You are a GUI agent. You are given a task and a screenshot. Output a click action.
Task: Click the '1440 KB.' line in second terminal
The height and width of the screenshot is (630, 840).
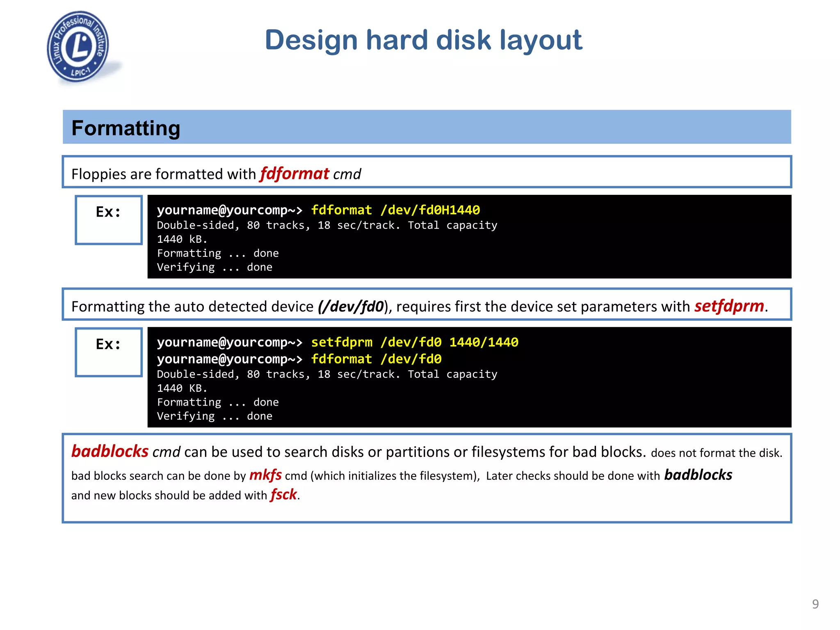pos(182,388)
